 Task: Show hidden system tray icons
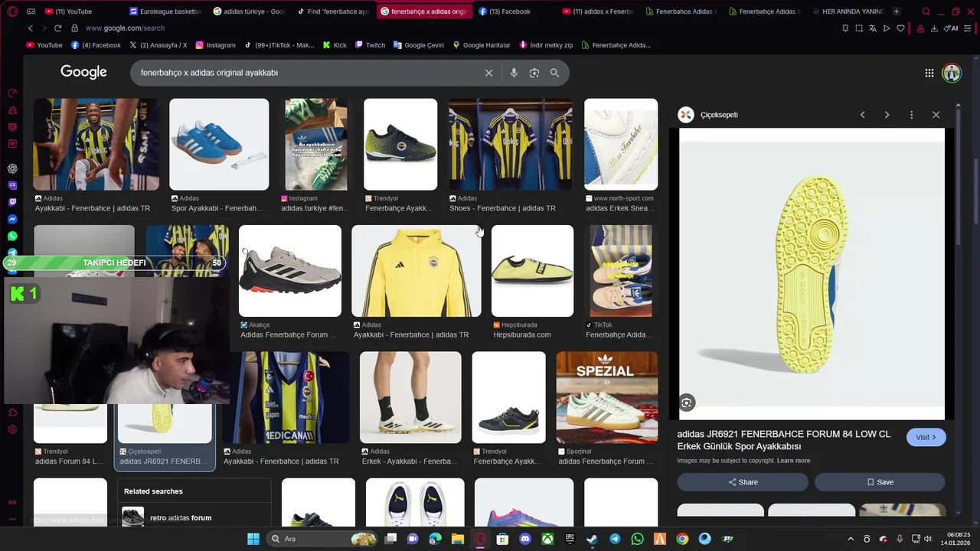click(x=850, y=539)
